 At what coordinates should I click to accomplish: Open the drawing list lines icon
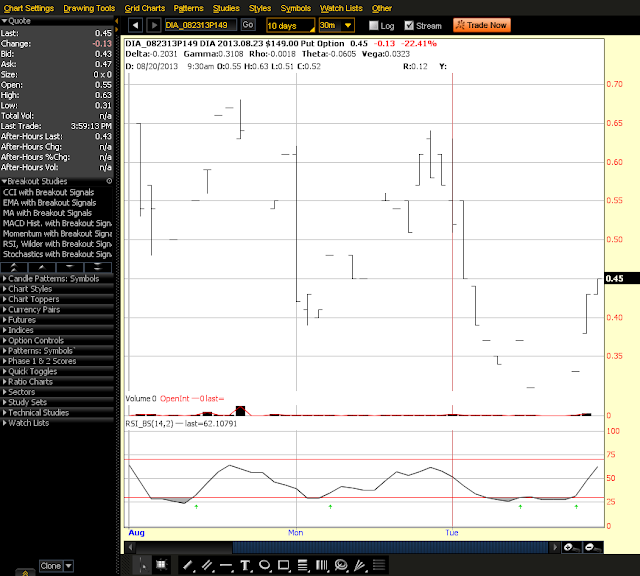(x=379, y=565)
